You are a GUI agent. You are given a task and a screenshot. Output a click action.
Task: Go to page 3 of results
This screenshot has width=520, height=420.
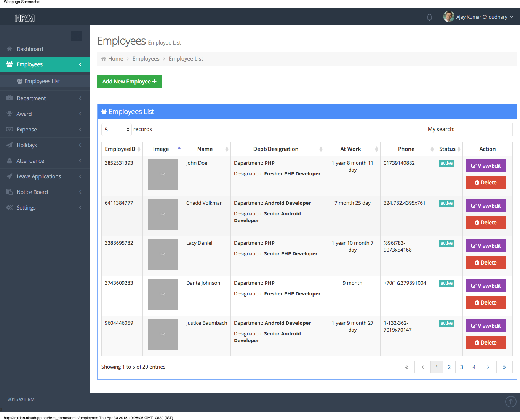pos(462,367)
